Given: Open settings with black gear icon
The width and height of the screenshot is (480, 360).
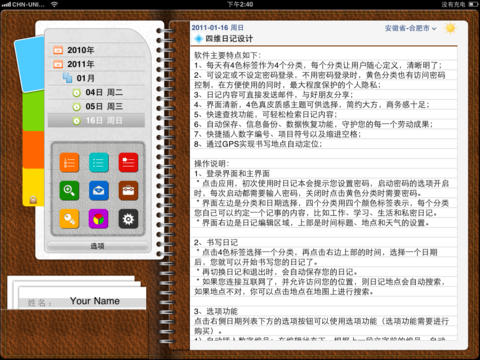Looking at the screenshot, I should (128, 219).
